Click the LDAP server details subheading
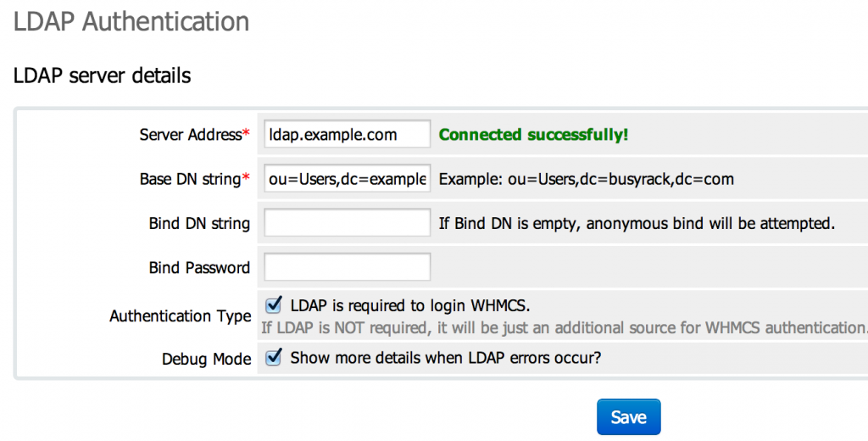868x441 pixels. click(102, 75)
